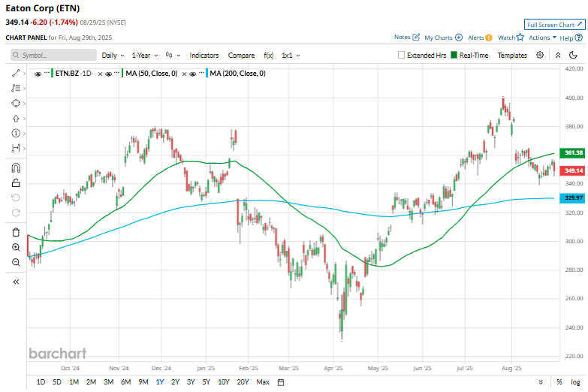
Task: Hide the MA (200, Close, 0) line
Action: click(193, 74)
